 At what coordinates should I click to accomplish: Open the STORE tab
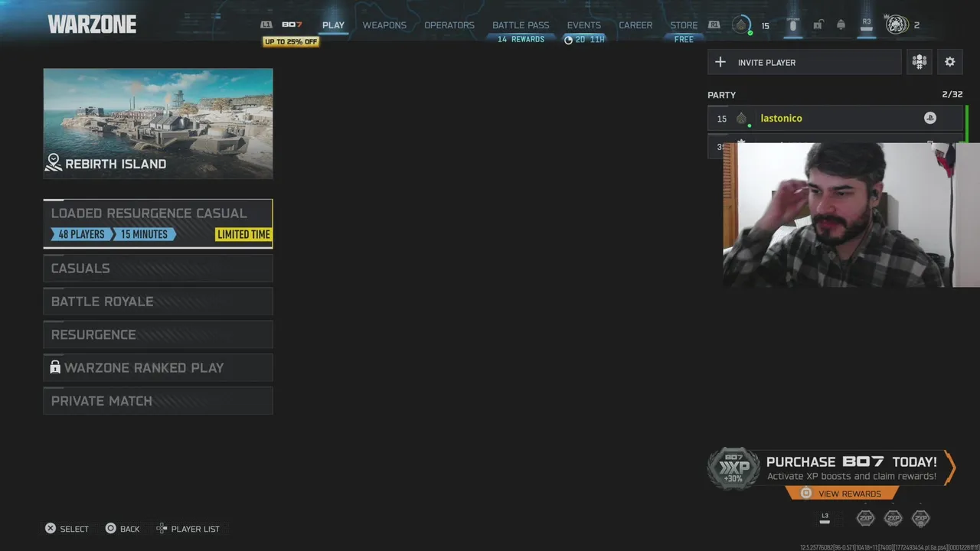[684, 25]
